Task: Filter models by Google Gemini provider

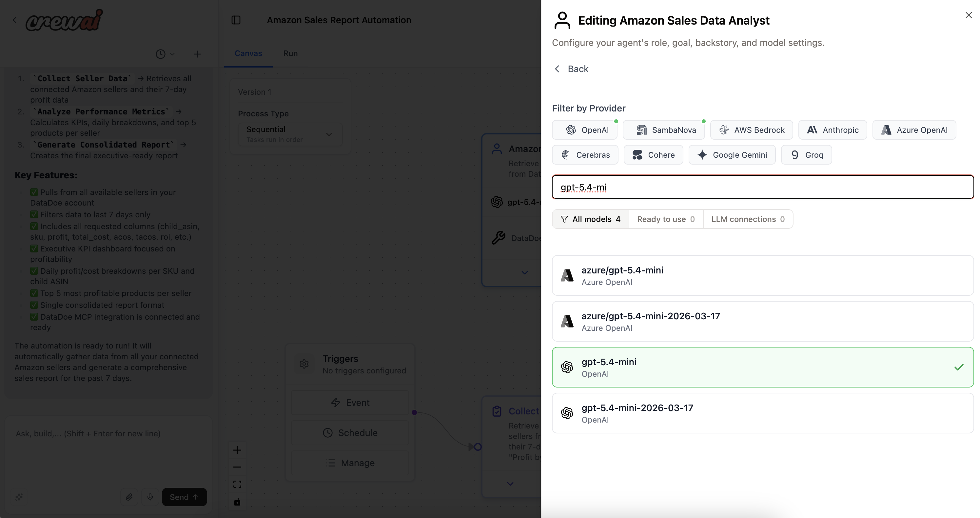Action: [732, 155]
